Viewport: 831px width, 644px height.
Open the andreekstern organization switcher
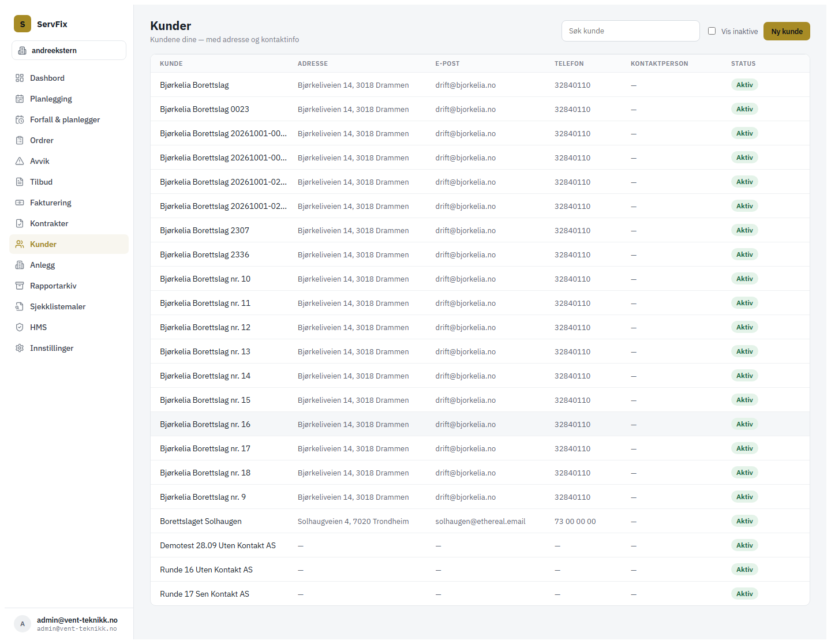coord(69,50)
